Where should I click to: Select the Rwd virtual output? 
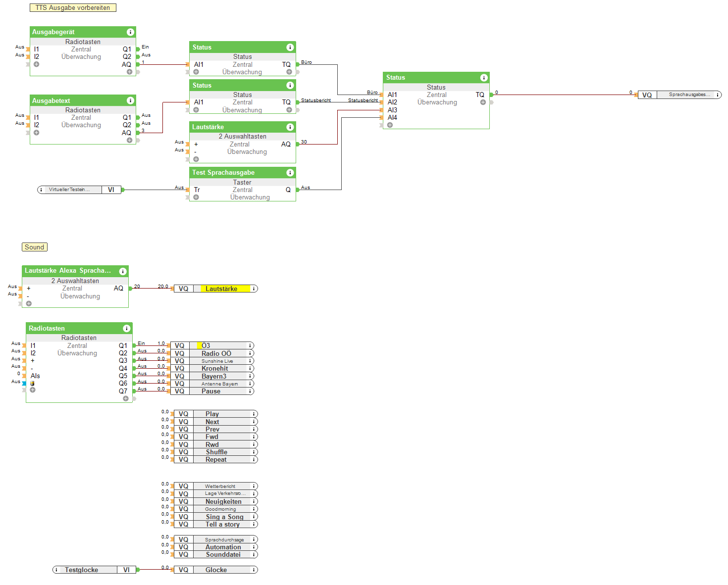point(216,444)
